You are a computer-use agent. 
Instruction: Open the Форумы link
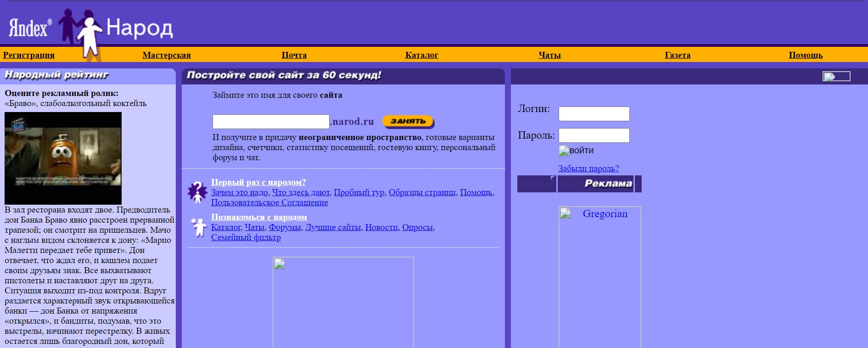285,227
